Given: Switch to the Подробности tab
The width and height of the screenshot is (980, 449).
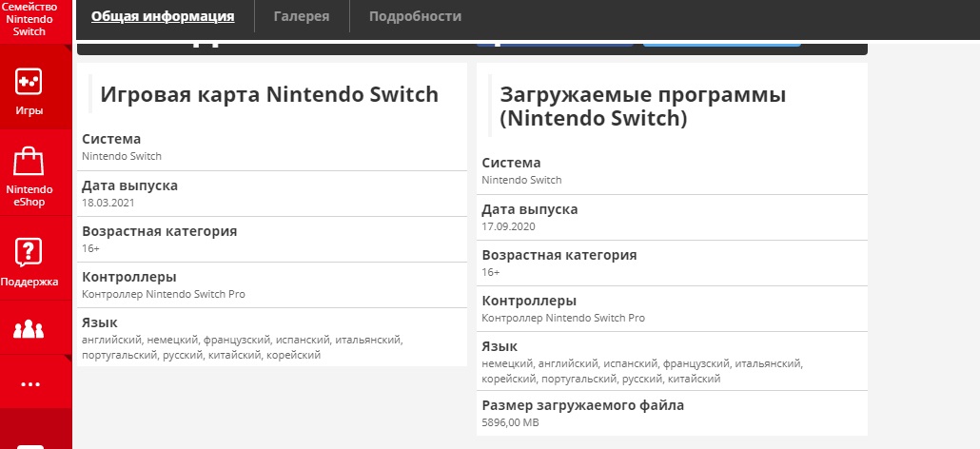Looking at the screenshot, I should click(415, 16).
